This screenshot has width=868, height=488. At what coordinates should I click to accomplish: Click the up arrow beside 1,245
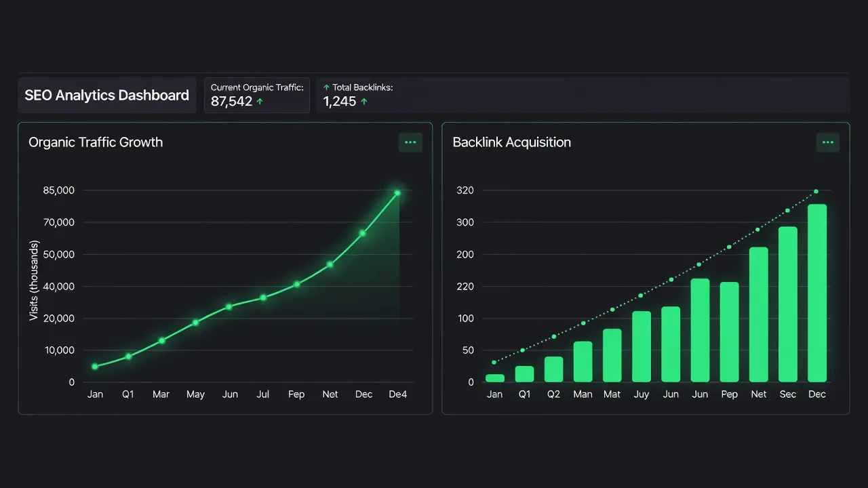(364, 102)
